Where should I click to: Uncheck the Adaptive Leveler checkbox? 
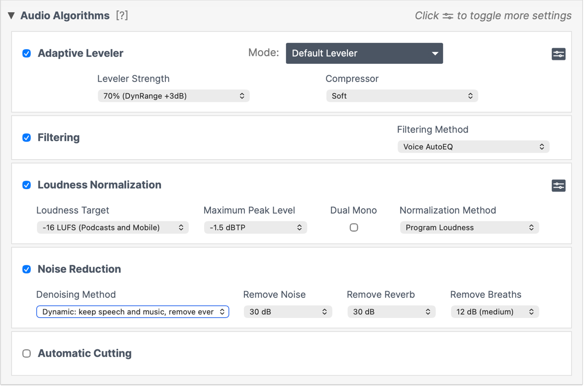27,54
